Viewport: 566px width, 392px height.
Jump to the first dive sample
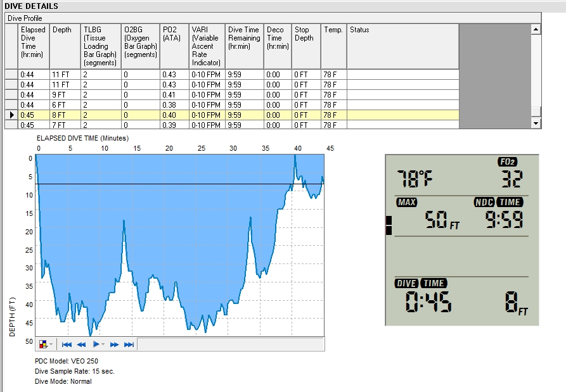pos(67,345)
